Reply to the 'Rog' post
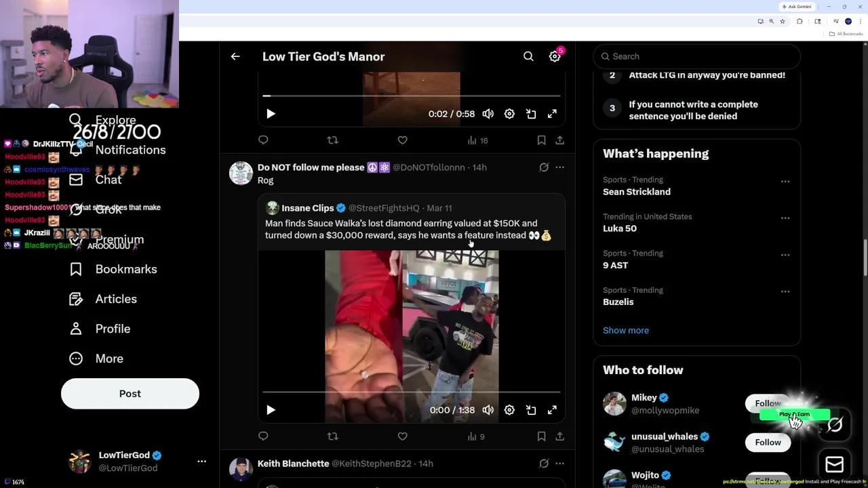The width and height of the screenshot is (868, 488). (263, 436)
